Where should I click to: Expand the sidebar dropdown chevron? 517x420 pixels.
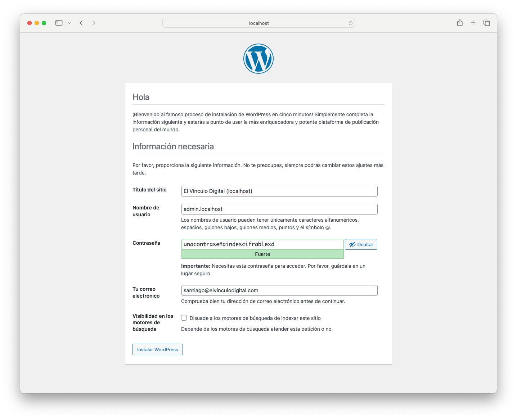click(69, 23)
